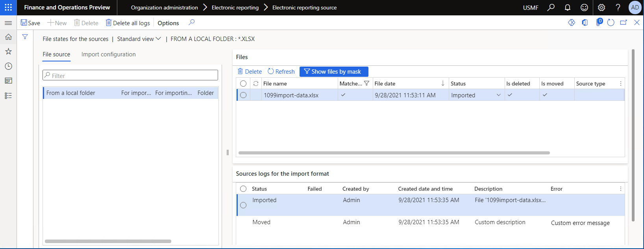Open the Power Apps diamond icon
This screenshot has height=249, width=644.
(x=572, y=22)
